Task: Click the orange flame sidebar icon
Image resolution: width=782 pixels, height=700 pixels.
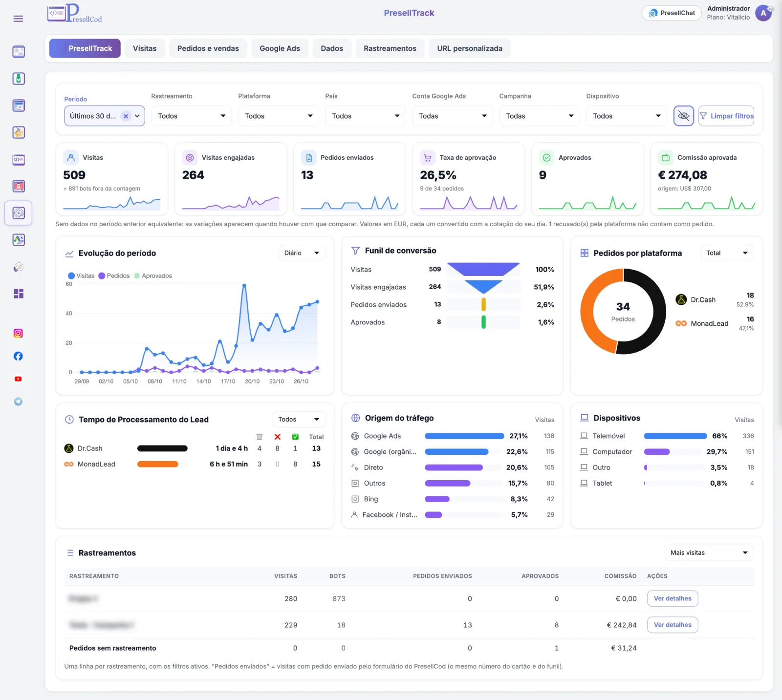Action: [x=19, y=132]
